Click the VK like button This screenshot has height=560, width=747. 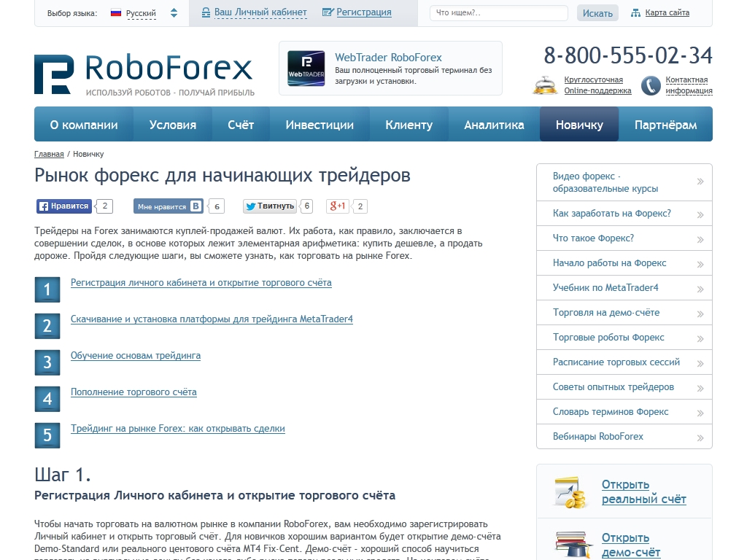(x=169, y=206)
